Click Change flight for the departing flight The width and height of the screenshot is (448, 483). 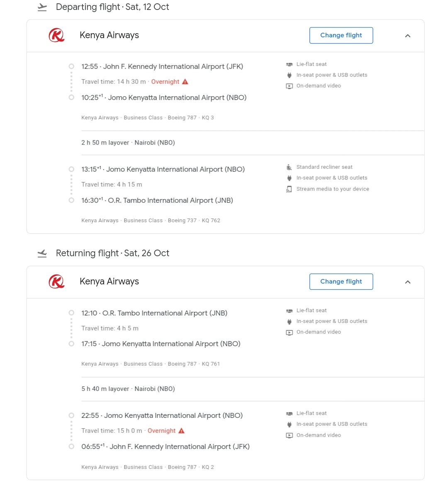click(341, 35)
